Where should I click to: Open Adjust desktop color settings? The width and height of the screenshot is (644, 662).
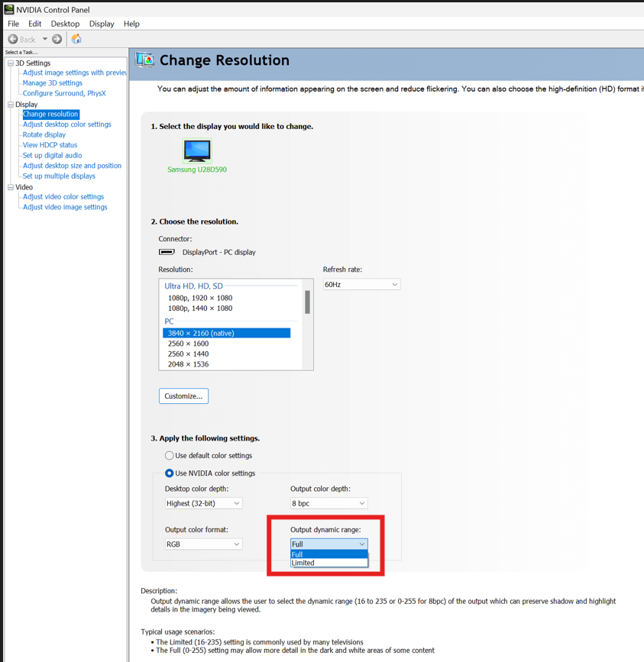[x=66, y=124]
